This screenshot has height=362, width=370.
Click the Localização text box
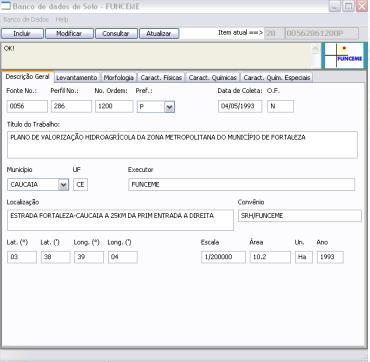pos(120,220)
